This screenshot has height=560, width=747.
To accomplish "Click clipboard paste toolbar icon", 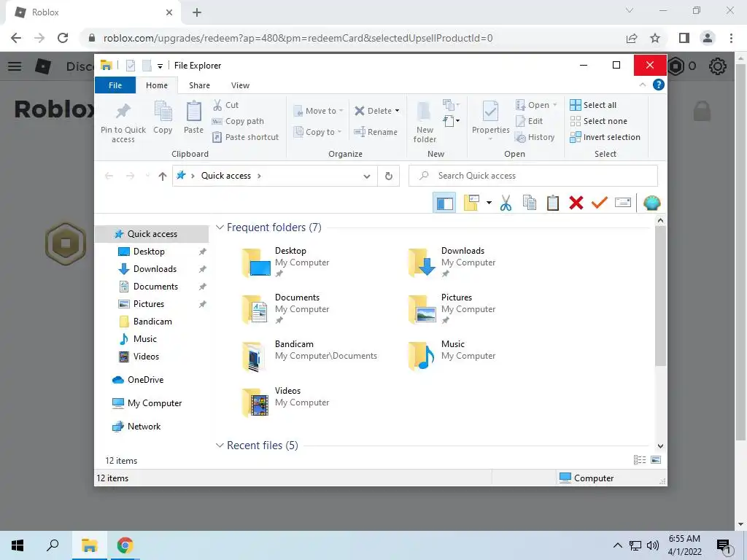I will pos(553,203).
